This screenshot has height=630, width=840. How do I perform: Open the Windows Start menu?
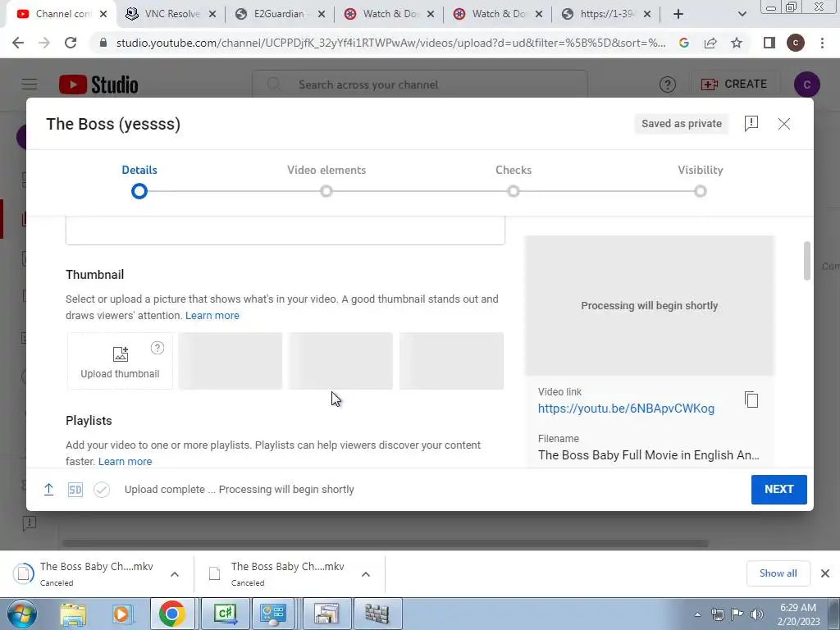[21, 614]
